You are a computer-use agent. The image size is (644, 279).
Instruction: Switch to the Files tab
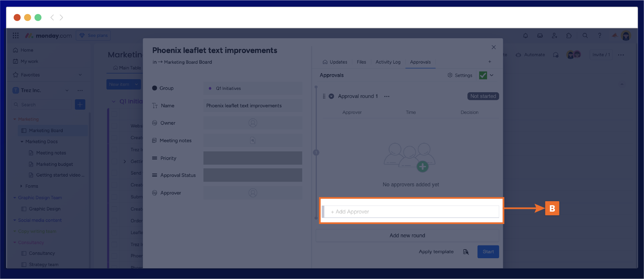click(361, 62)
